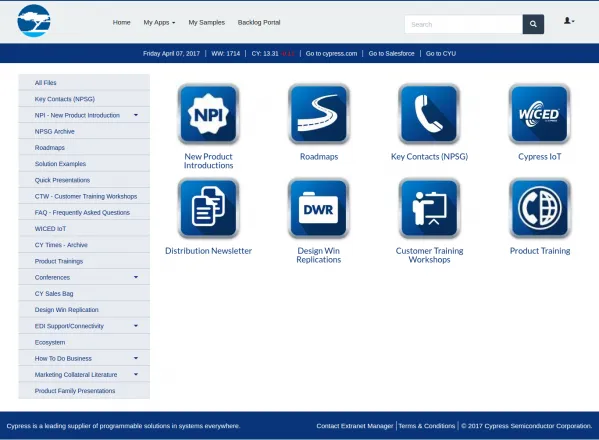Click the Product Training caption text
Image resolution: width=599 pixels, height=440 pixels.
(x=540, y=251)
